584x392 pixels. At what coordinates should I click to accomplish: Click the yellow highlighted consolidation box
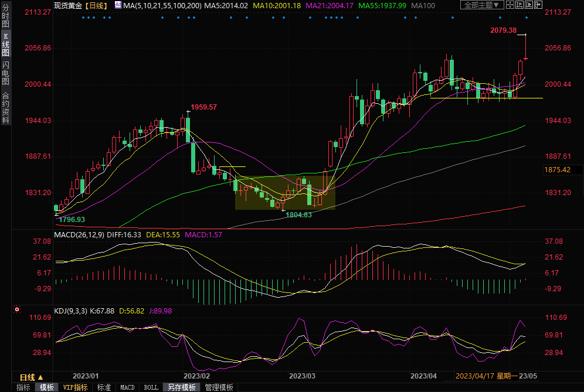[285, 192]
